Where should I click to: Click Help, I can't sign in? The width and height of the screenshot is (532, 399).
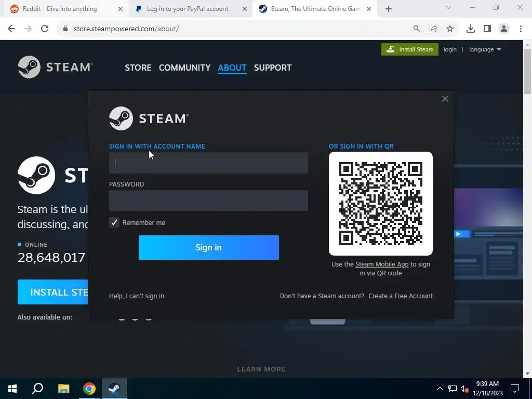click(137, 296)
